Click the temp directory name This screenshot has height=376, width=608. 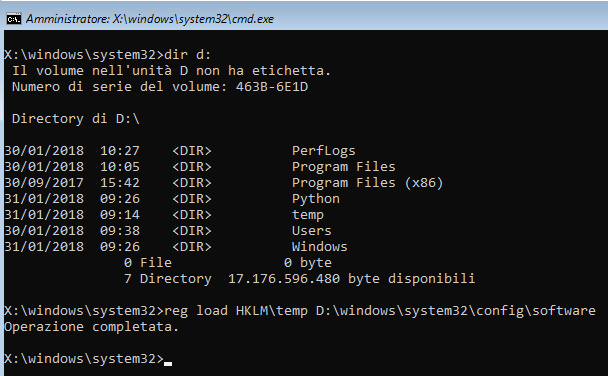307,215
